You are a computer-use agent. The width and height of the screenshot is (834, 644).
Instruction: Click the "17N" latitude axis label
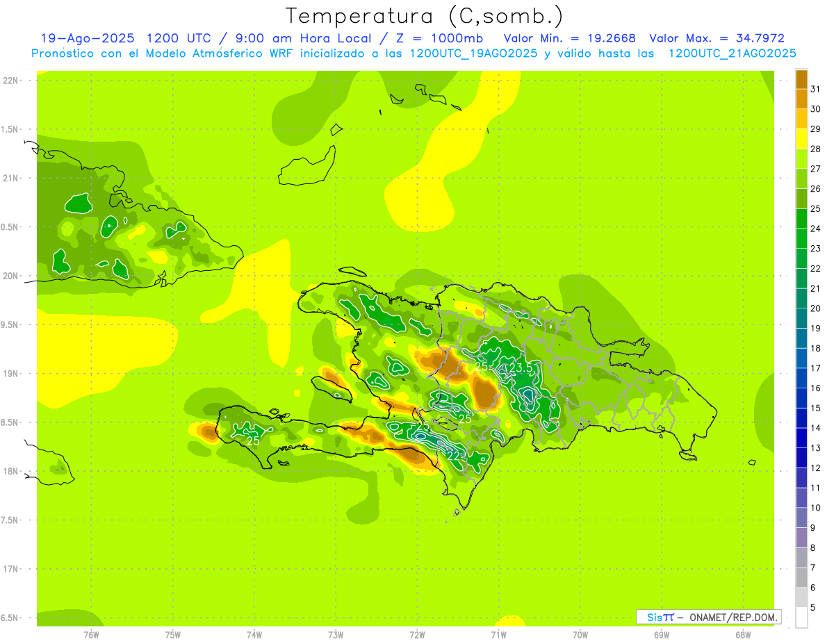[12, 569]
